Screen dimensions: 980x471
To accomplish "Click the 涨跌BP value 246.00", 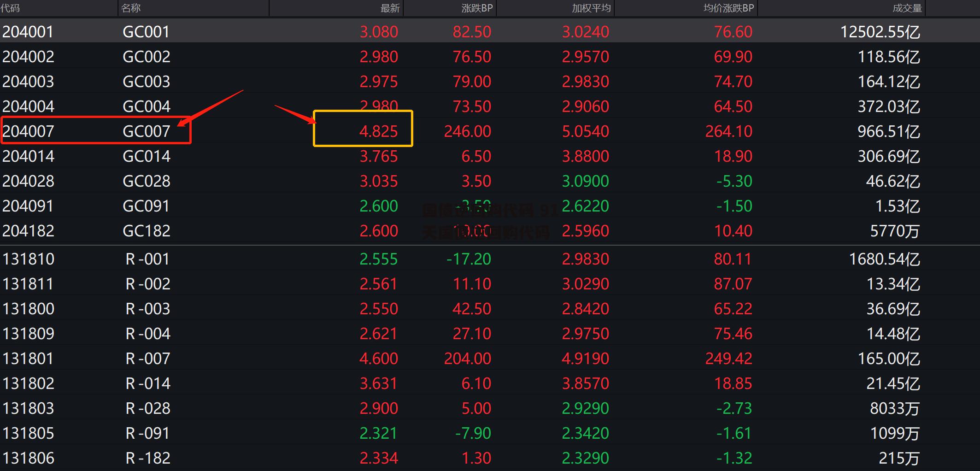I will 467,131.
